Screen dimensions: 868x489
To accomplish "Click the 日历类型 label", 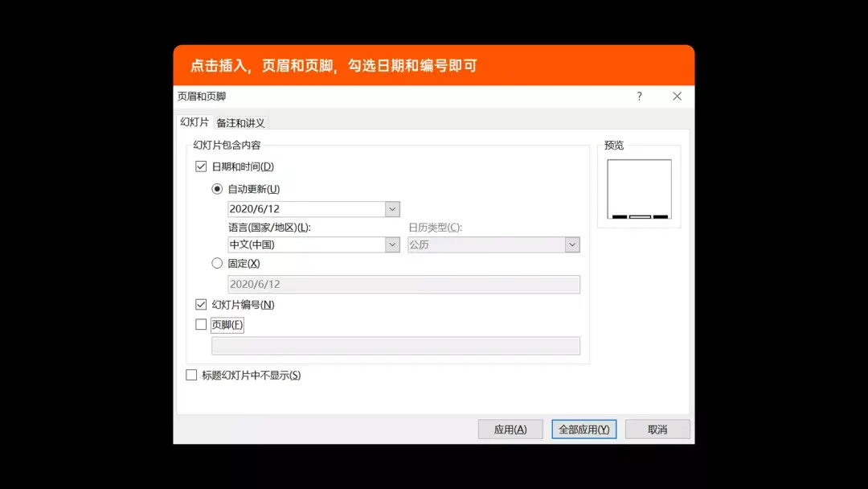I will tap(435, 228).
